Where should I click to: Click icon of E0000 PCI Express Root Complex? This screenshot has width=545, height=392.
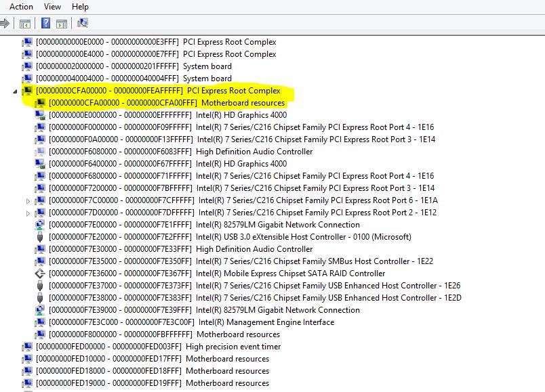(x=27, y=42)
